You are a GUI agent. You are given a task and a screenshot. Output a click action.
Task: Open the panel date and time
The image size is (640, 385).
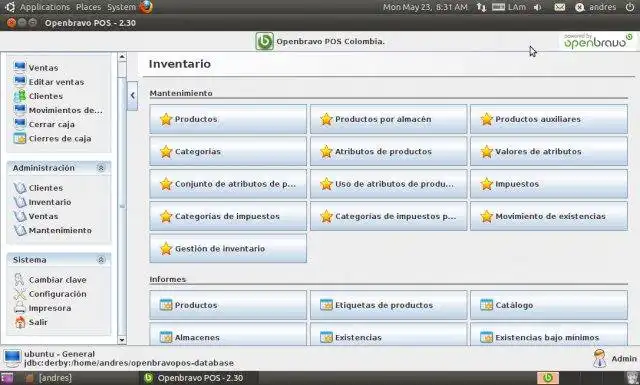425,7
